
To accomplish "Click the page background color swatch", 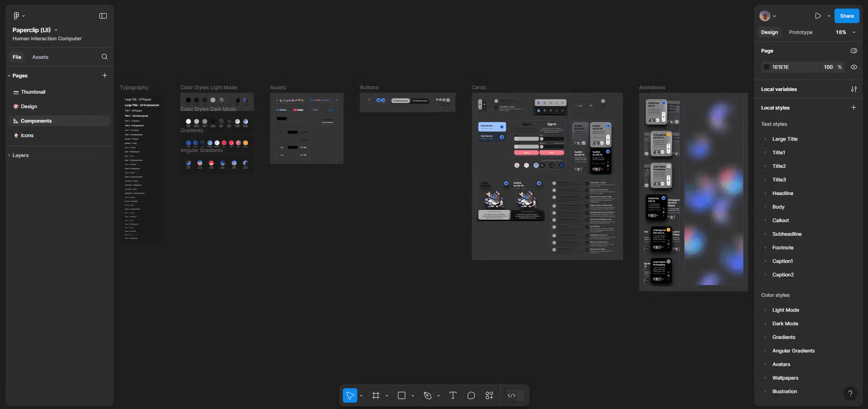I will [x=766, y=67].
